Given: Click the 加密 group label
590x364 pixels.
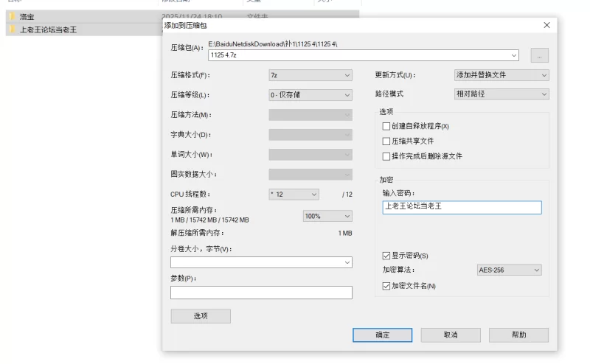Looking at the screenshot, I should [386, 180].
